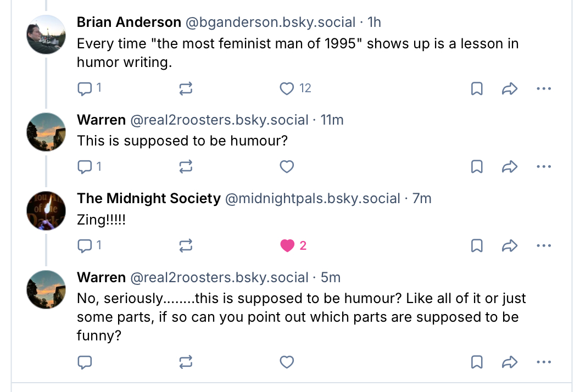Open Brian Anderson's profile name link
The height and width of the screenshot is (392, 580).
129,23
